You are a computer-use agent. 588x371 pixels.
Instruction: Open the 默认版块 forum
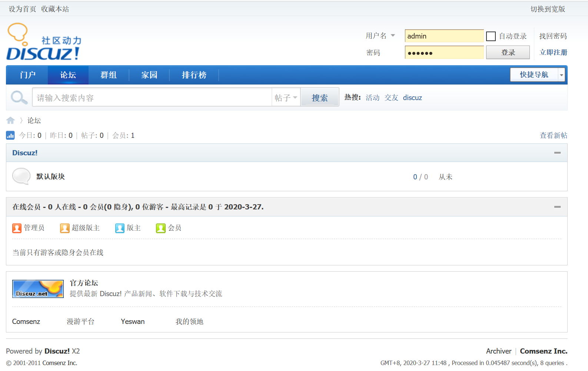[51, 176]
